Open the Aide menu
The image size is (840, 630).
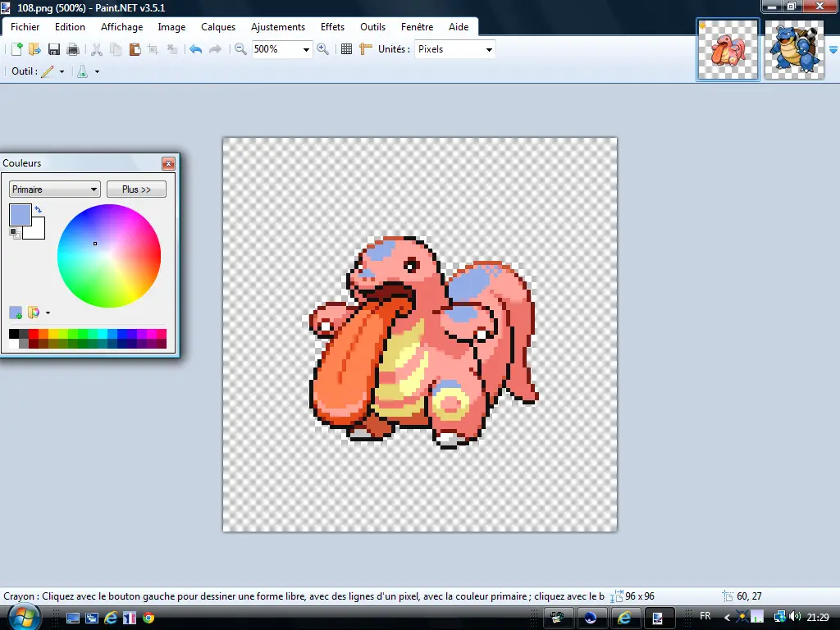coord(459,27)
